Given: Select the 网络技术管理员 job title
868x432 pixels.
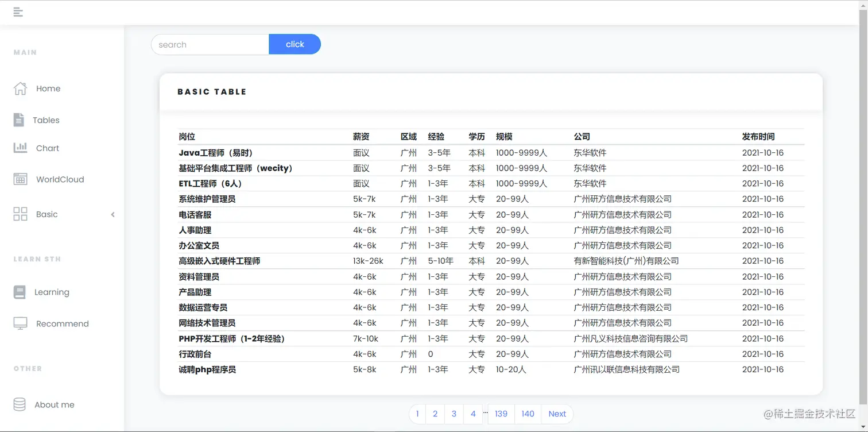Looking at the screenshot, I should pyautogui.click(x=207, y=323).
